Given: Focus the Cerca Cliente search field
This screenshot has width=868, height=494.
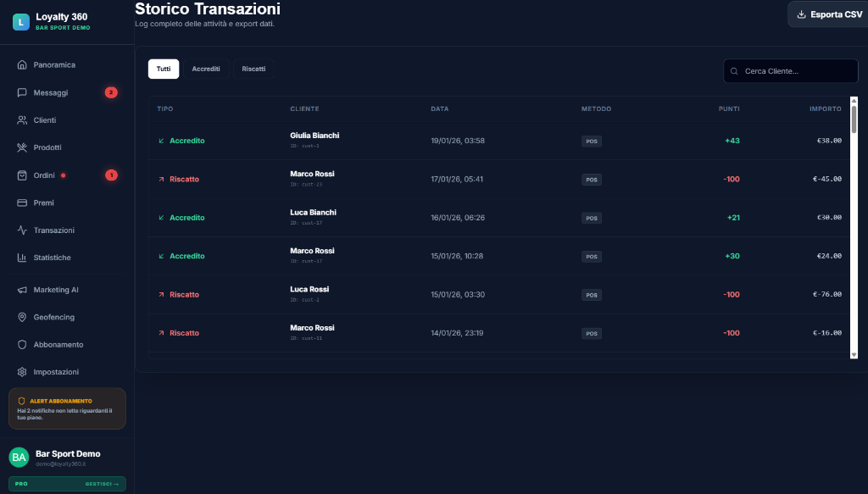Looking at the screenshot, I should (797, 71).
